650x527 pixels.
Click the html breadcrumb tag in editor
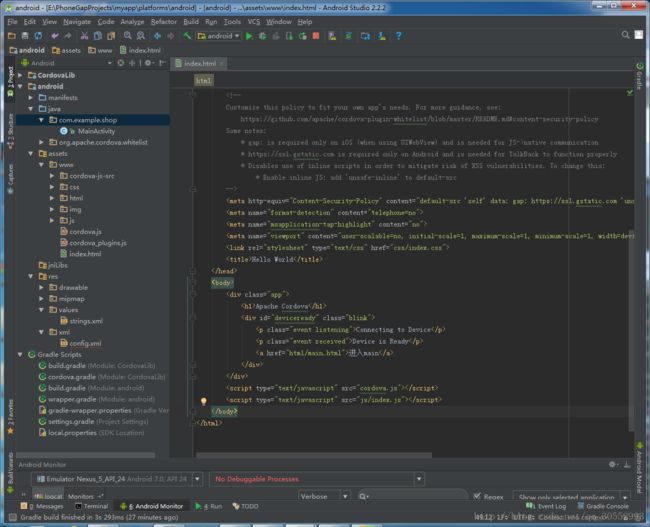tap(204, 81)
